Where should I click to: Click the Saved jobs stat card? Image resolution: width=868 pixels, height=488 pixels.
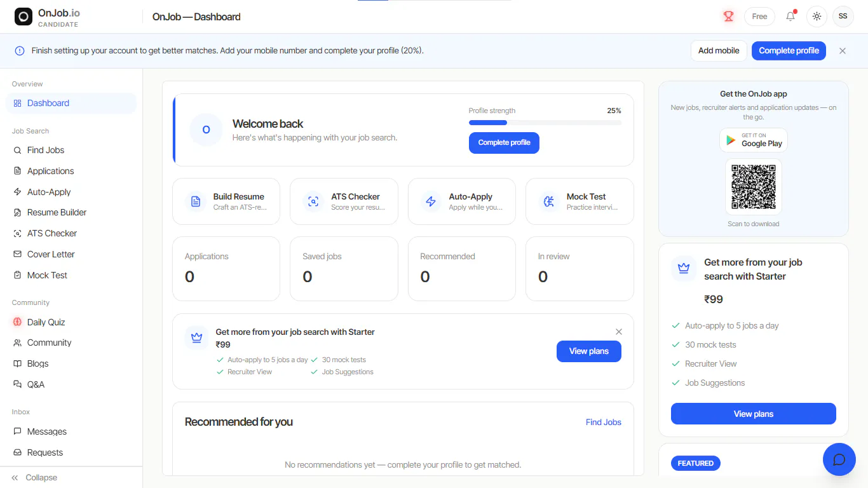pyautogui.click(x=344, y=269)
